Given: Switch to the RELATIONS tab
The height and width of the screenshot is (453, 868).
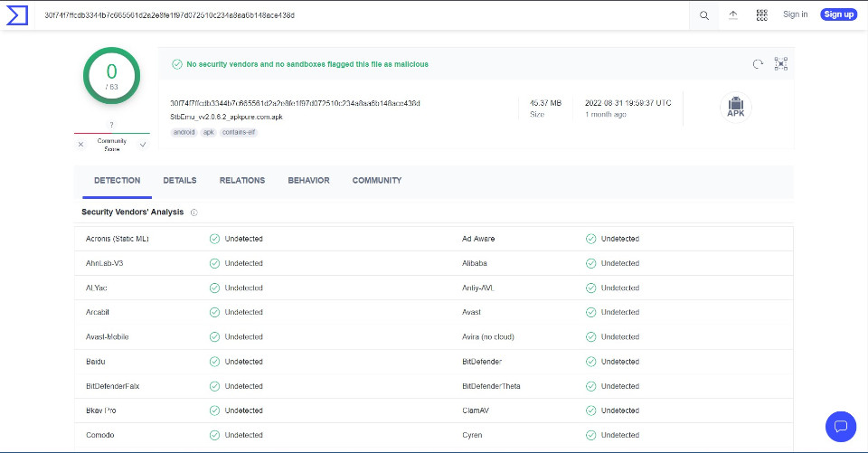Looking at the screenshot, I should [242, 181].
